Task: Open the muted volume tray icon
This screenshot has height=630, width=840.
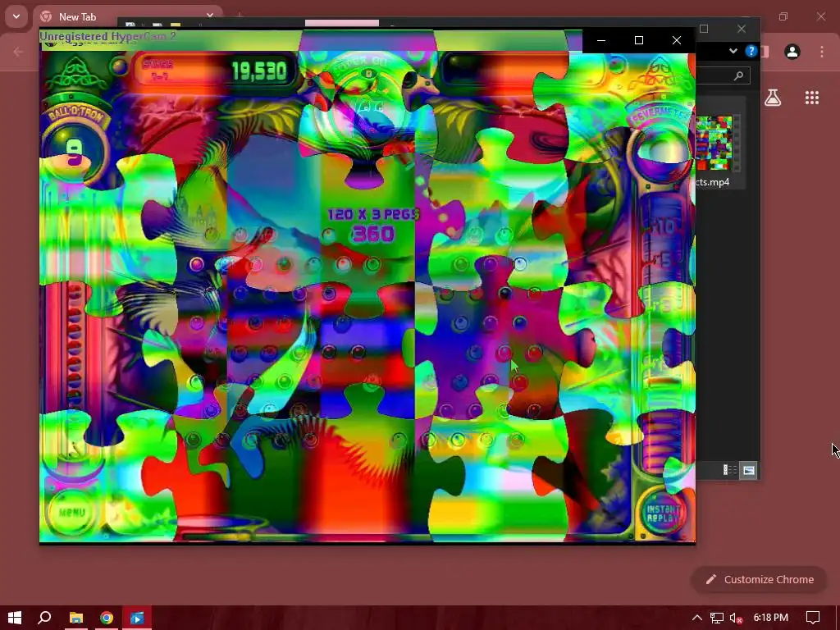Action: [x=737, y=618]
